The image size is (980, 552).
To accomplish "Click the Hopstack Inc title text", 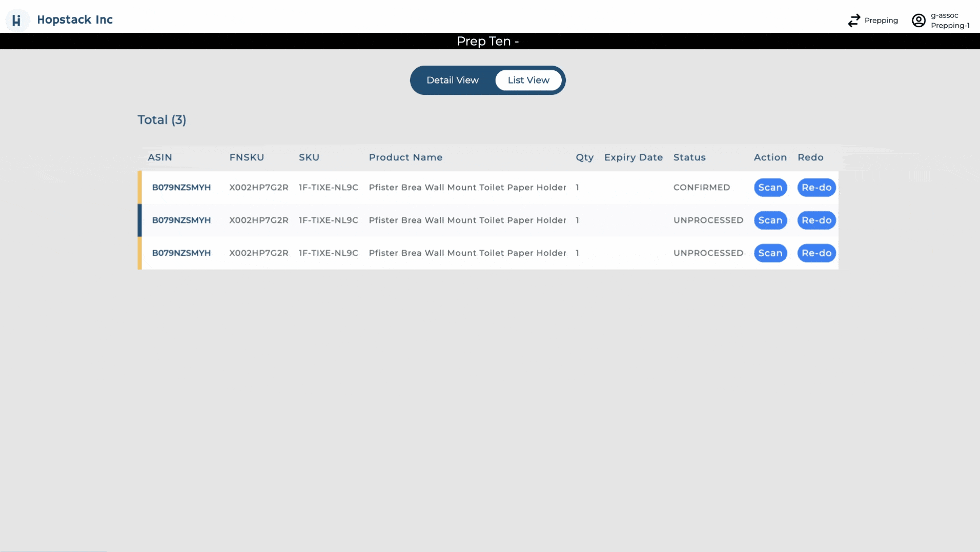I will (75, 20).
